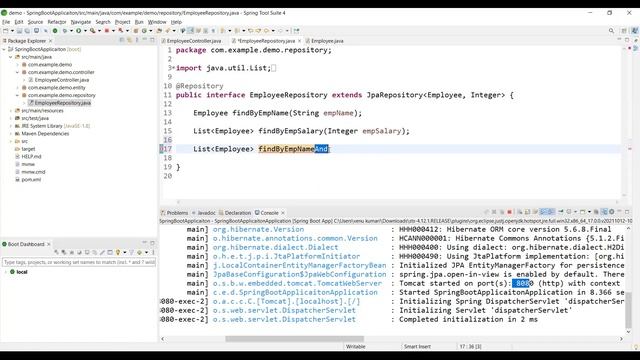Click the console horizontal scrollbar thumb

294,339
